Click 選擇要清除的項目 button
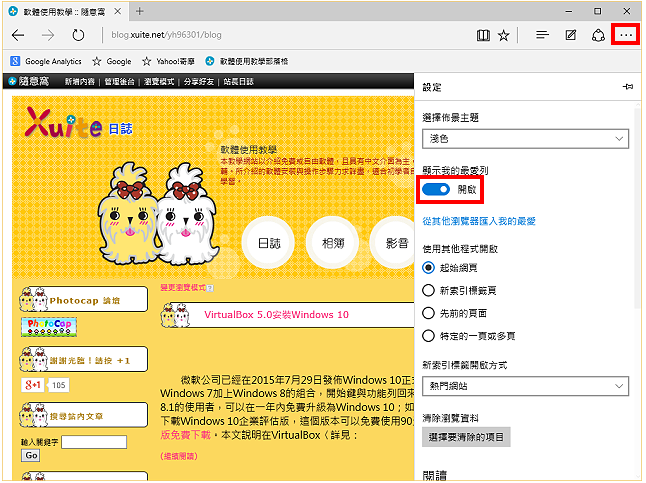646x483 pixels. [466, 437]
